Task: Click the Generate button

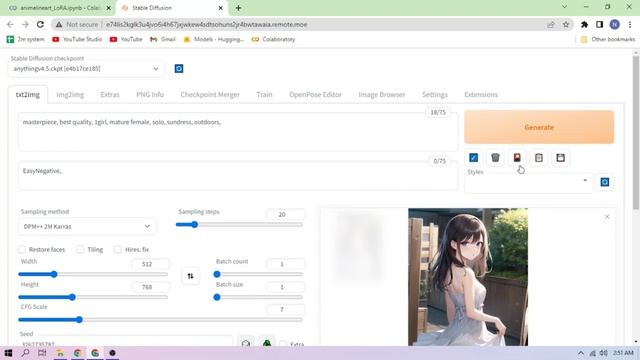Action: 539,127
